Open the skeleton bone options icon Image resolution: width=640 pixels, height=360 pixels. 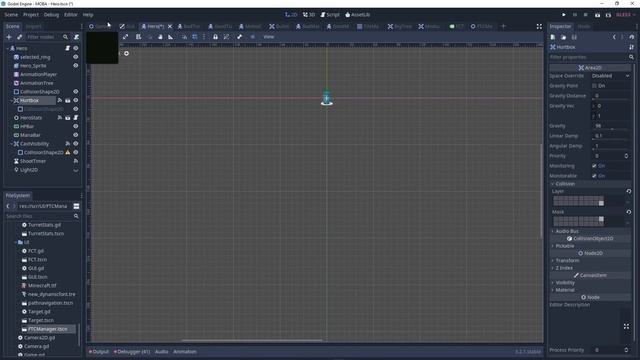[x=240, y=37]
